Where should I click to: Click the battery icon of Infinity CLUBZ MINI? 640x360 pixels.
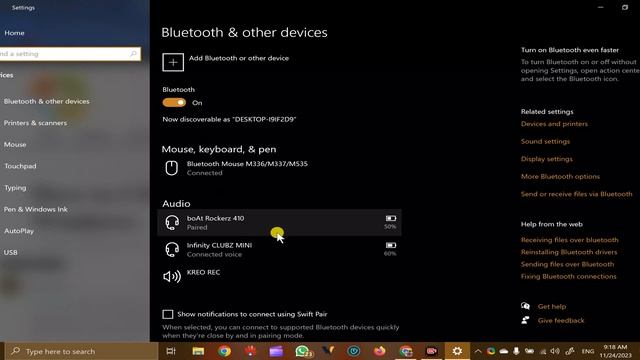tap(391, 245)
